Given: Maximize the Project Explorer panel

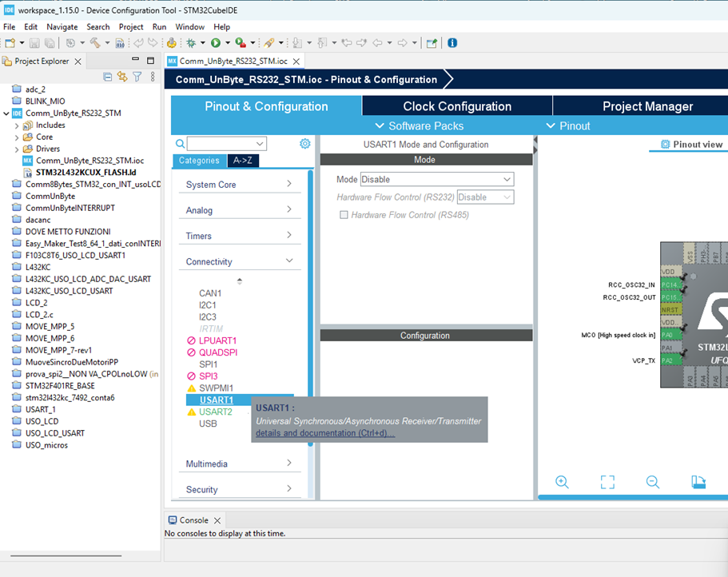Looking at the screenshot, I should pos(150,61).
